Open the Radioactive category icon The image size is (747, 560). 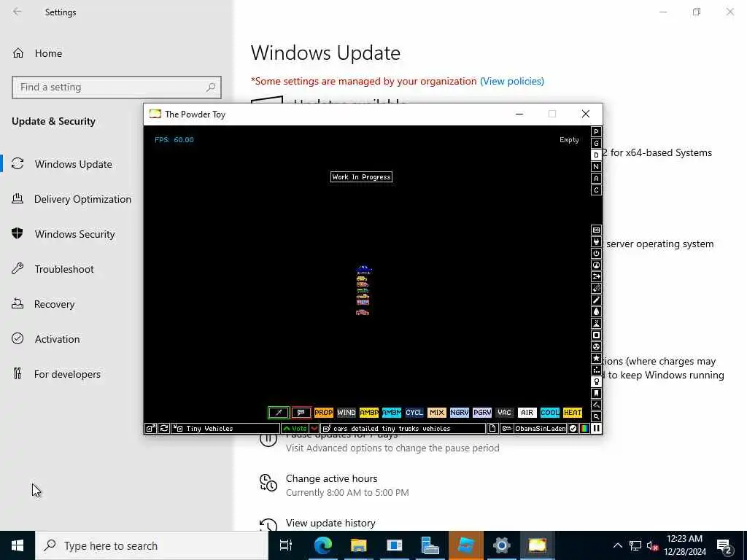coord(596,346)
